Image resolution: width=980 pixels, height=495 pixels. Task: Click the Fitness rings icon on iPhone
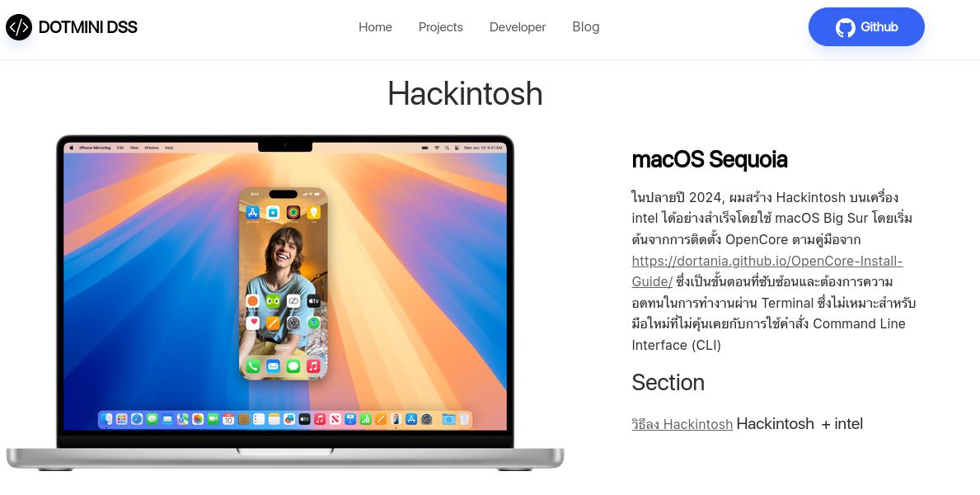pyautogui.click(x=293, y=212)
